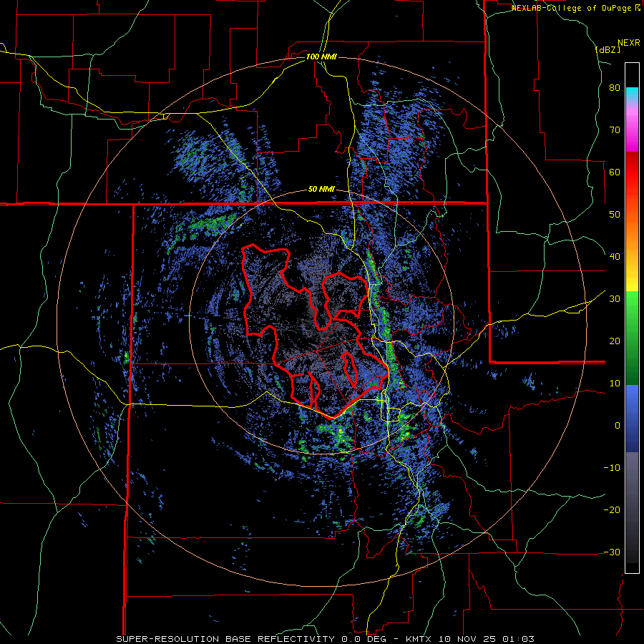Image resolution: width=644 pixels, height=644 pixels.
Task: Click the 50 value on dBZ scale
Action: point(615,215)
